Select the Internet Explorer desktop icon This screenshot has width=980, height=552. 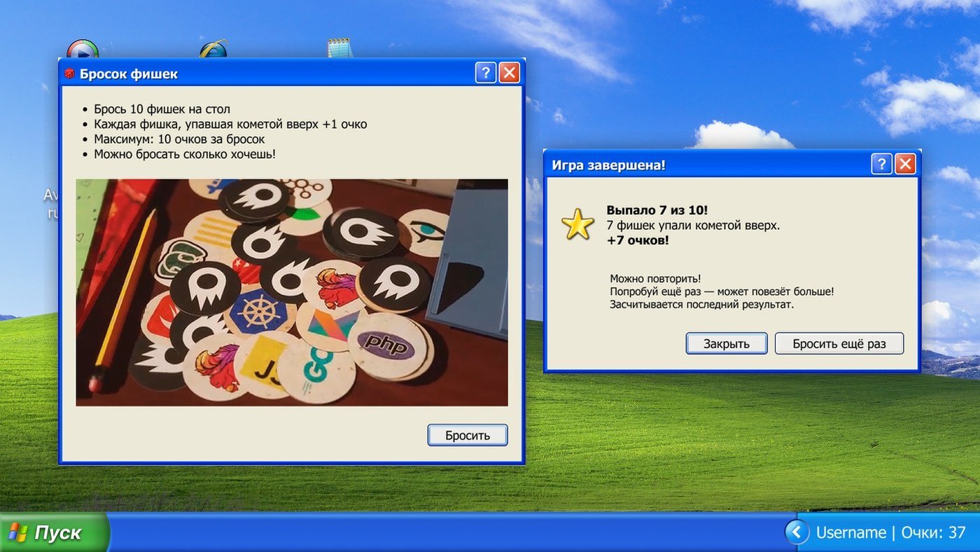pos(213,49)
